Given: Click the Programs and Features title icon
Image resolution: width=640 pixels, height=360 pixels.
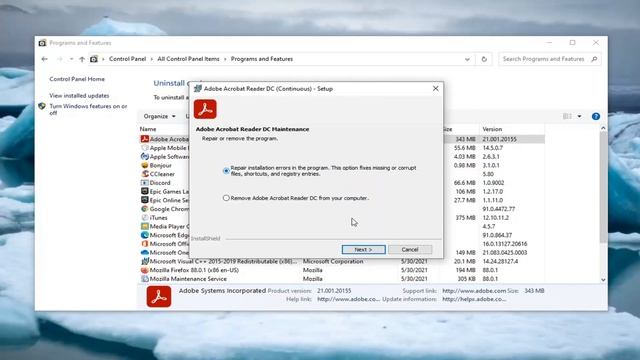Looking at the screenshot, I should point(42,43).
